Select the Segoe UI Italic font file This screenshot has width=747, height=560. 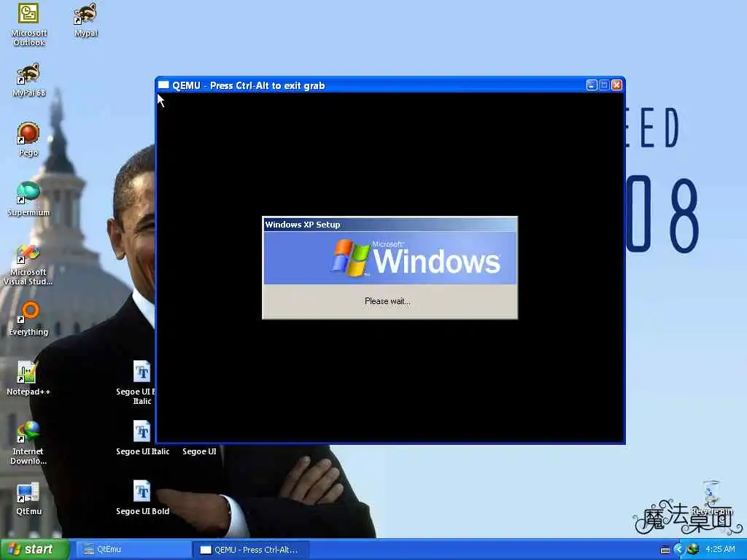pyautogui.click(x=142, y=438)
